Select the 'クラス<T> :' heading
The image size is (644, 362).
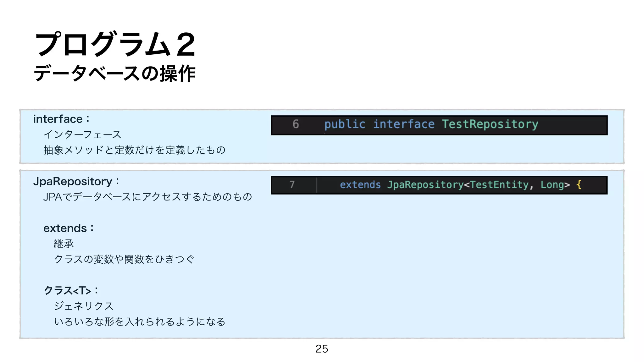(71, 290)
